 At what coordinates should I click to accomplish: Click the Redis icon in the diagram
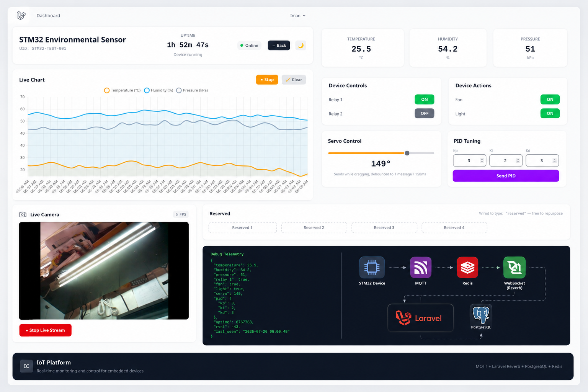click(467, 268)
